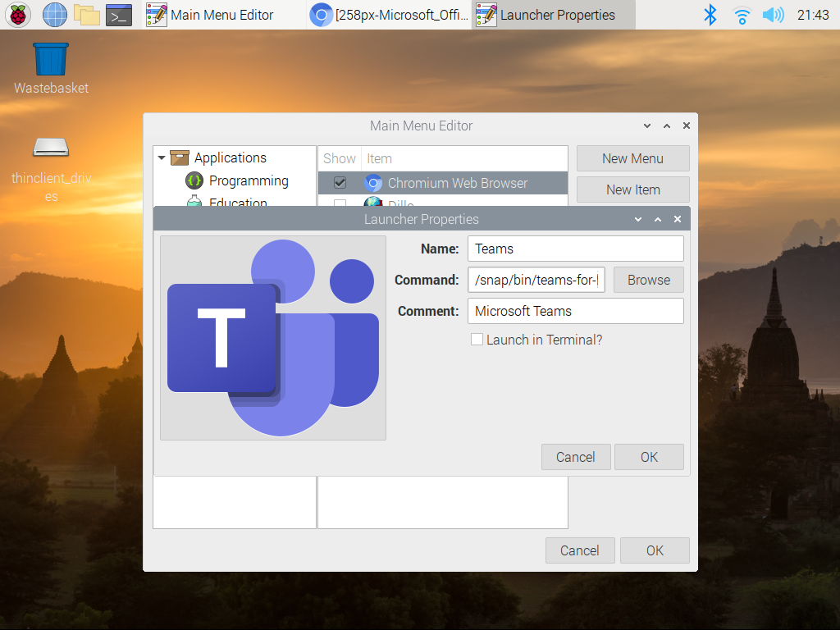Image resolution: width=840 pixels, height=630 pixels.
Task: Launch the terminal from the taskbar
Action: point(119,15)
